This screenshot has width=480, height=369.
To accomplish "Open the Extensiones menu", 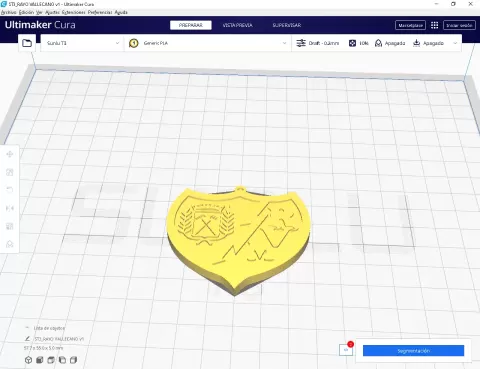I will (x=74, y=12).
